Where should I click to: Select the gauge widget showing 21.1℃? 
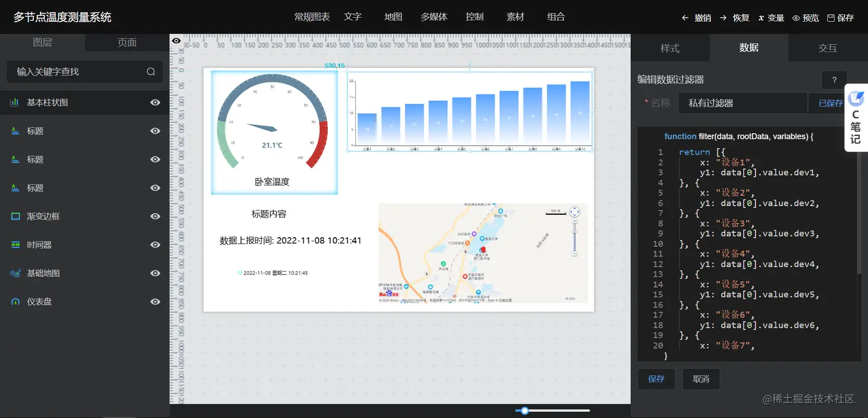point(274,133)
